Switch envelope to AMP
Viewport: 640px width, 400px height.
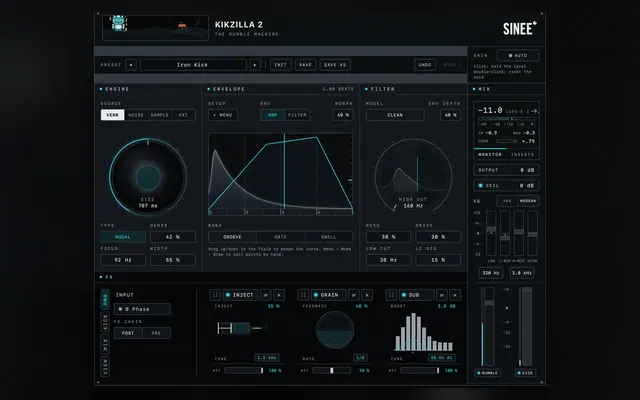[273, 115]
